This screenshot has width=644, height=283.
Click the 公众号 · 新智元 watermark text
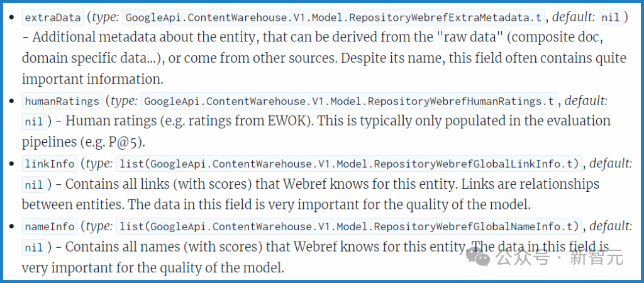pos(559,258)
